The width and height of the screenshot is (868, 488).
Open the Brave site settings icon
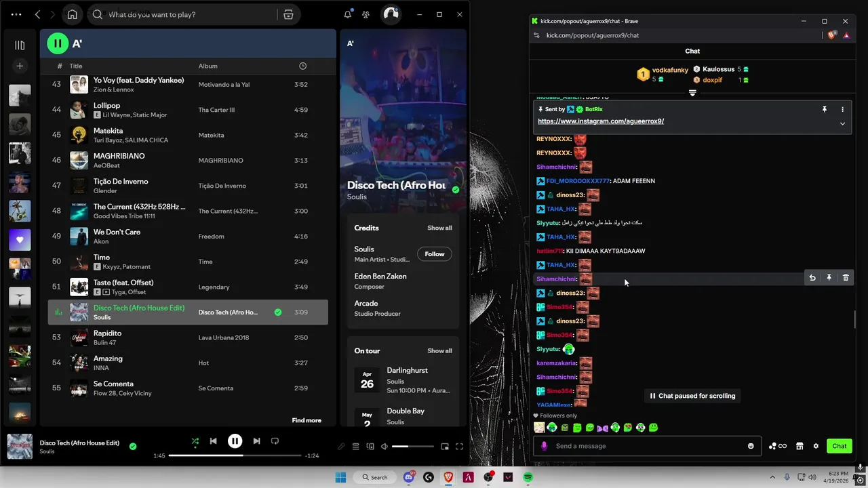pyautogui.click(x=536, y=35)
